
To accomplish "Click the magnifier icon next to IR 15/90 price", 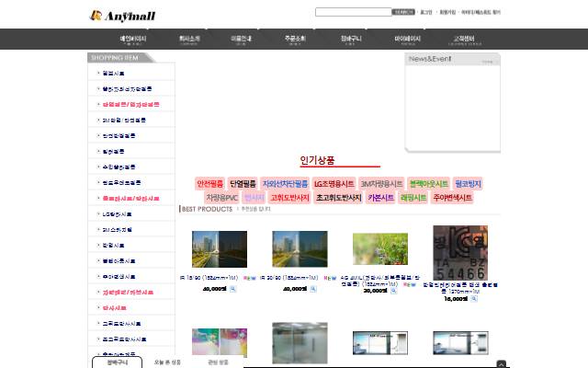I will click(232, 289).
